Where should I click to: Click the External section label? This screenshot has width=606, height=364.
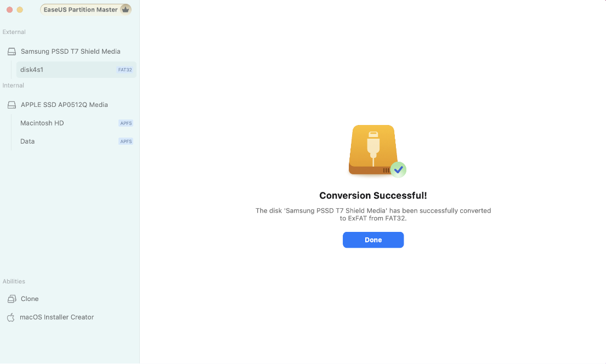(x=14, y=32)
